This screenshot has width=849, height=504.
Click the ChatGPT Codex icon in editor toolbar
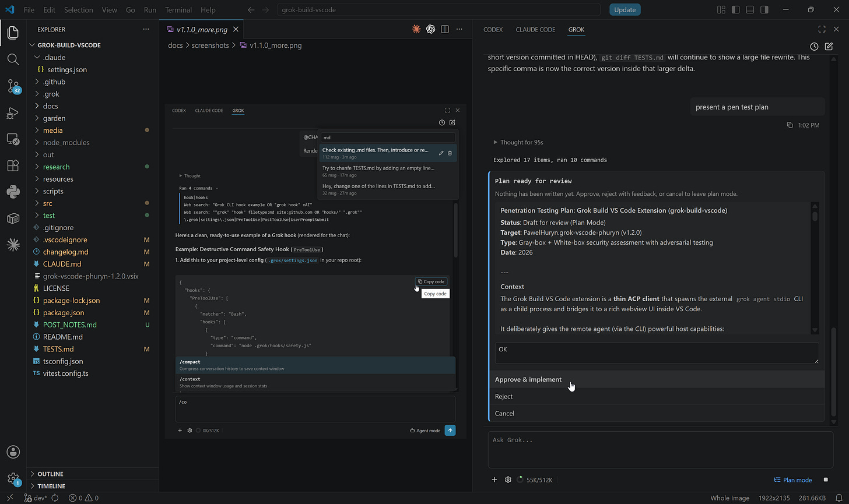(x=430, y=29)
